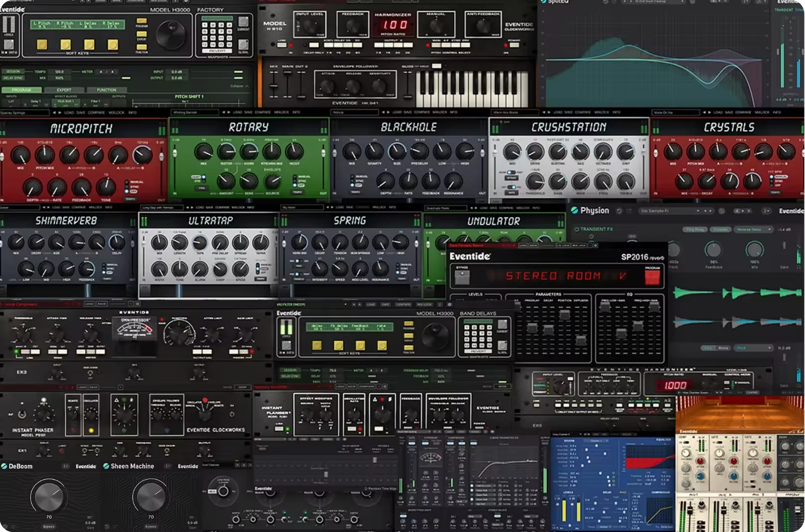Open the MicroPitch Spacey Springs preset list
This screenshot has width=805, height=532.
coord(24,113)
